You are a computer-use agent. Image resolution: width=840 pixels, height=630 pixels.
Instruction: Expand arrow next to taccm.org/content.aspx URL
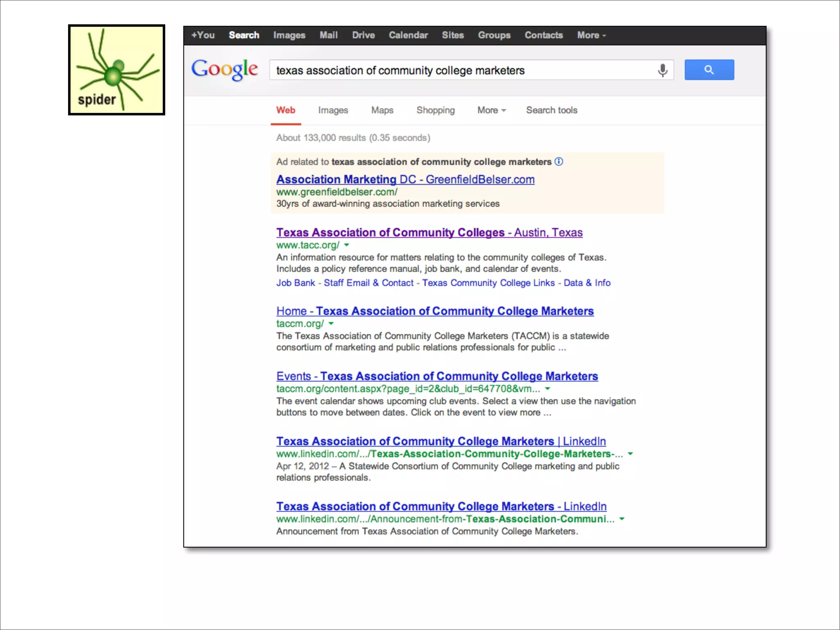coord(548,388)
